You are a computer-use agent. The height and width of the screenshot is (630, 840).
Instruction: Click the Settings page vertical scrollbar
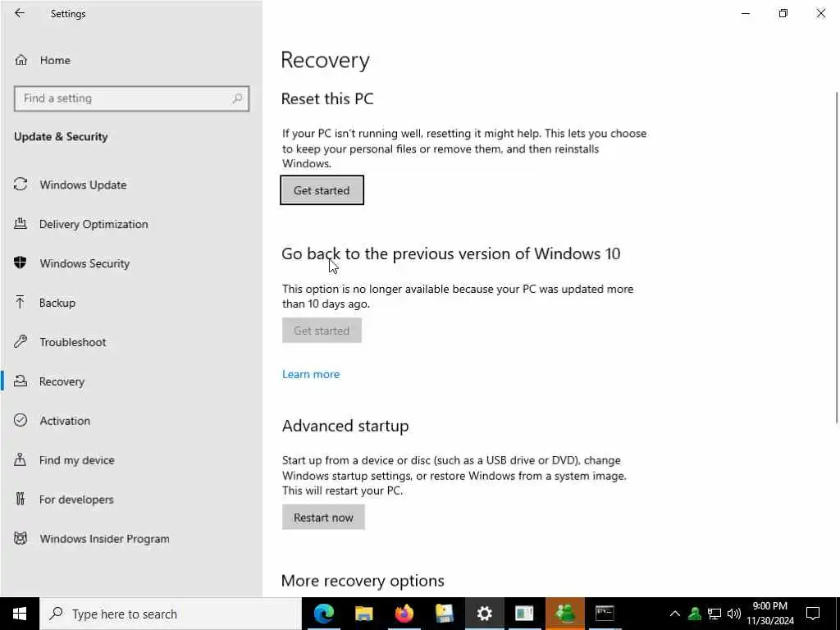tap(837, 257)
